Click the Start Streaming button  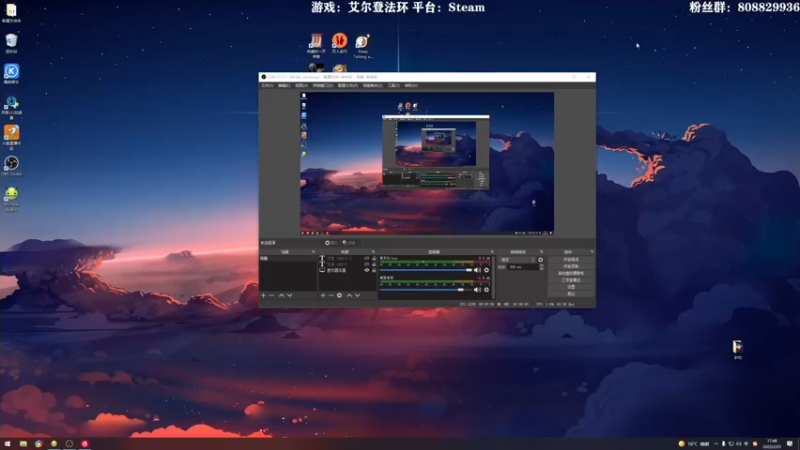tap(571, 260)
